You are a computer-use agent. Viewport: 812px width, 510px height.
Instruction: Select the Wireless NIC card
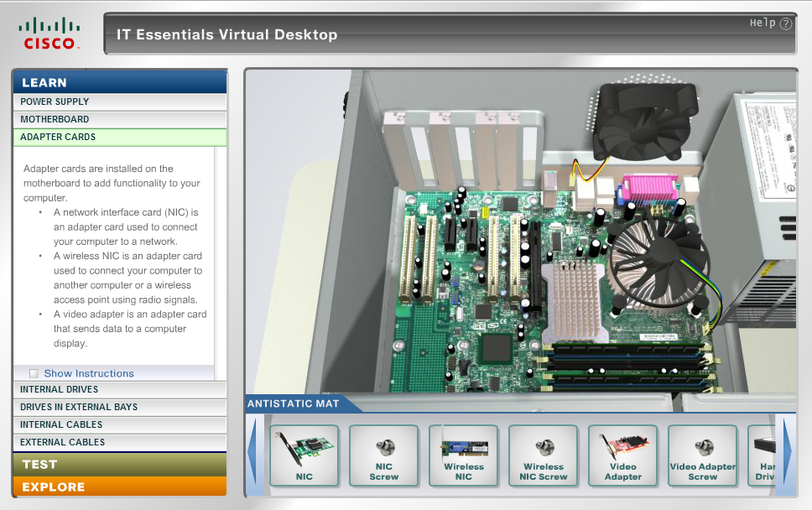[x=463, y=455]
